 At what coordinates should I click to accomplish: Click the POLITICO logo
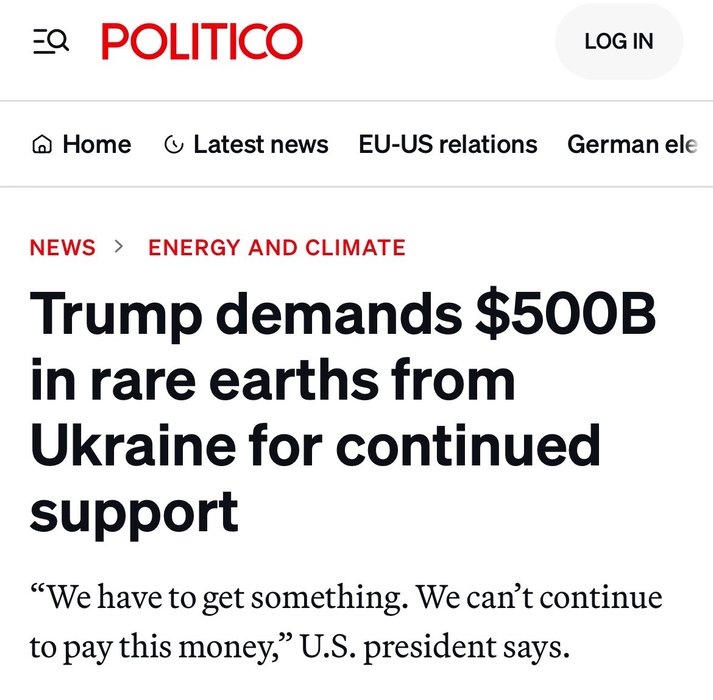click(201, 41)
